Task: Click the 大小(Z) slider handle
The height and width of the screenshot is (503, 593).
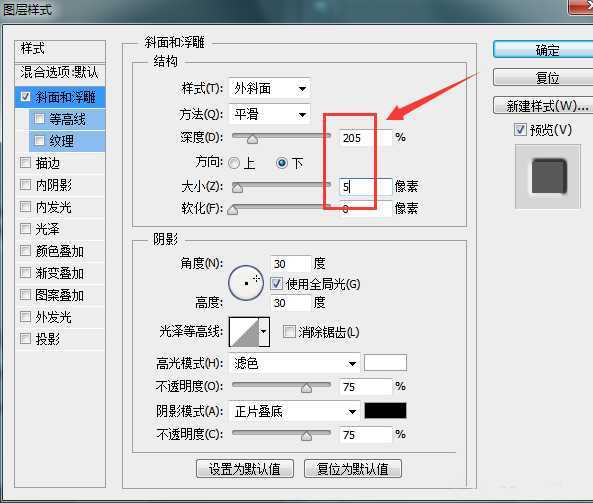Action: click(238, 188)
